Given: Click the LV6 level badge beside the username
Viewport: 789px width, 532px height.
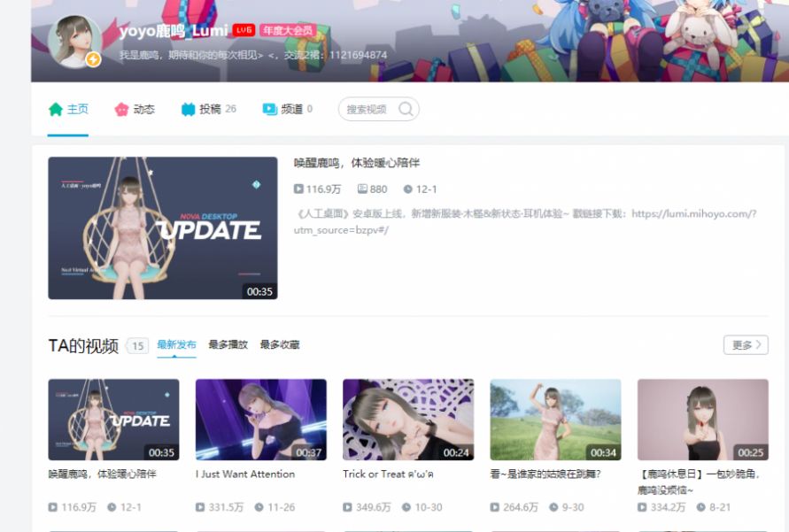Looking at the screenshot, I should click(x=244, y=27).
